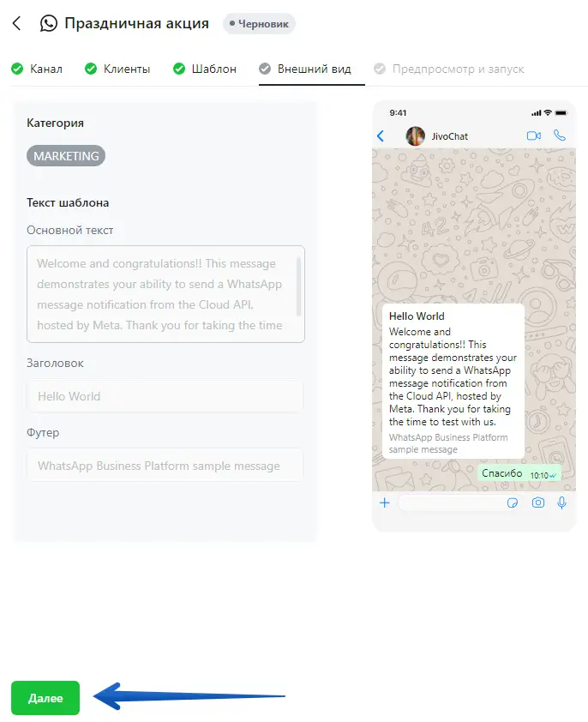Open the Клиенты step tab
The width and height of the screenshot is (588, 722).
click(x=117, y=69)
